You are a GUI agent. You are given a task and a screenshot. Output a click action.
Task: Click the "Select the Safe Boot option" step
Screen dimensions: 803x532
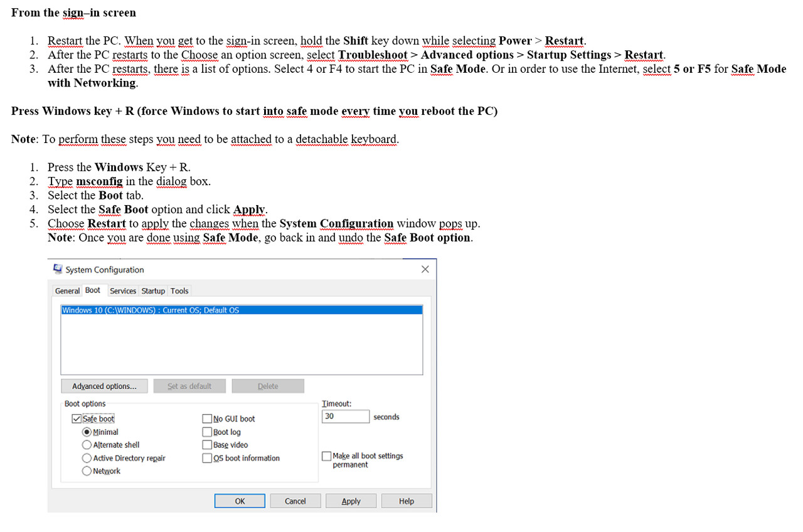[x=158, y=210]
